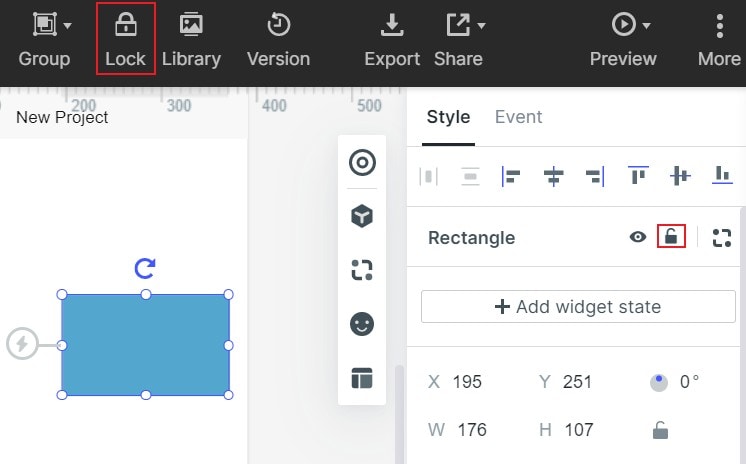The width and height of the screenshot is (746, 464).
Task: Click the Group toolbar icon
Action: click(44, 24)
